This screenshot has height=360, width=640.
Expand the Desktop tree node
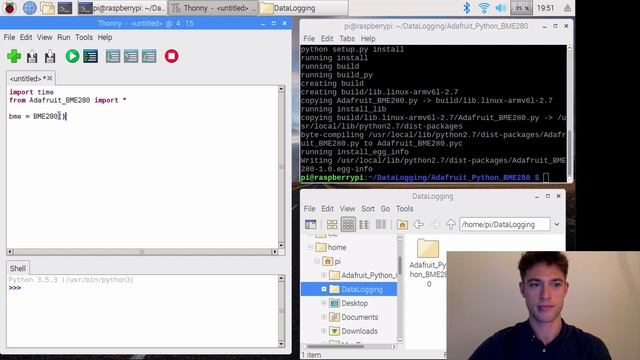point(324,303)
